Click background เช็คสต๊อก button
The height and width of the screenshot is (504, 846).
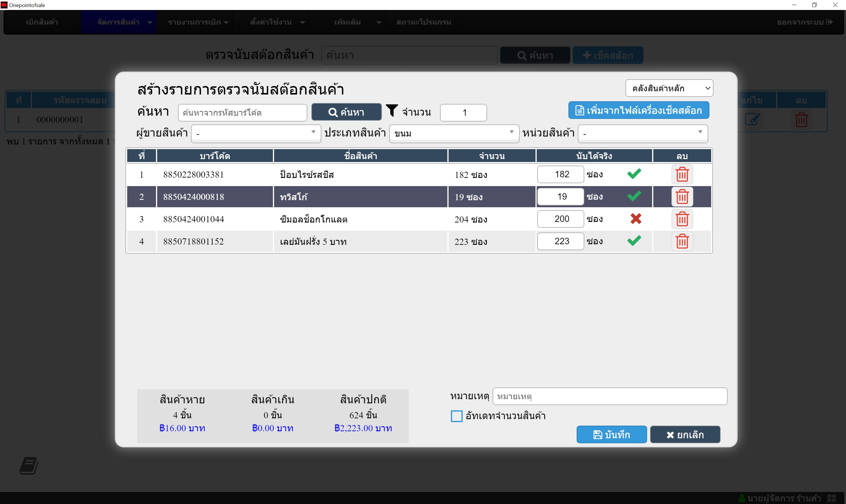click(608, 55)
